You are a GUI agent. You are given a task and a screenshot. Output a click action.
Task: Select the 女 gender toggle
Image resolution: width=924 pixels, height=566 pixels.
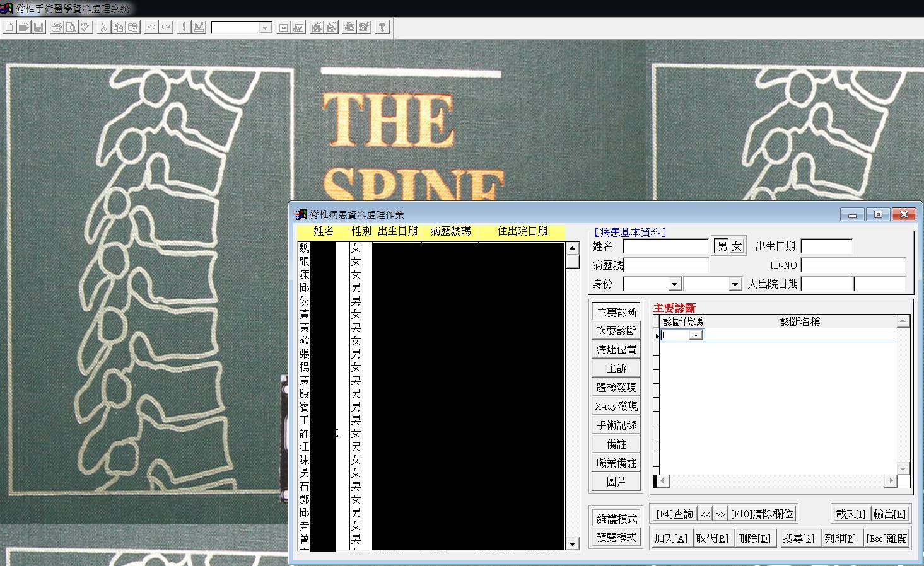pos(737,246)
